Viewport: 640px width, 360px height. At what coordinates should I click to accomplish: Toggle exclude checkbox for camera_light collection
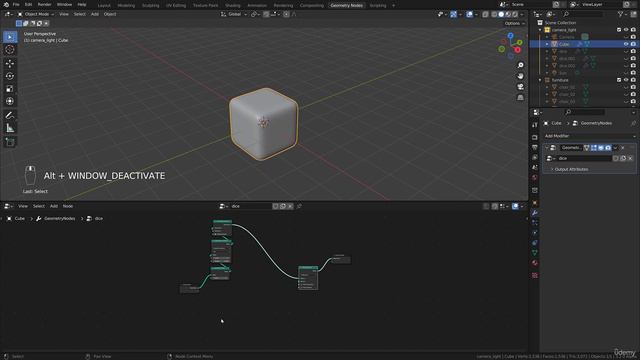(619, 30)
